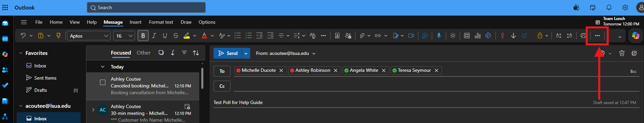The image size is (644, 123).
Task: Click the select-all messages icon in list header
Action: (x=161, y=53)
